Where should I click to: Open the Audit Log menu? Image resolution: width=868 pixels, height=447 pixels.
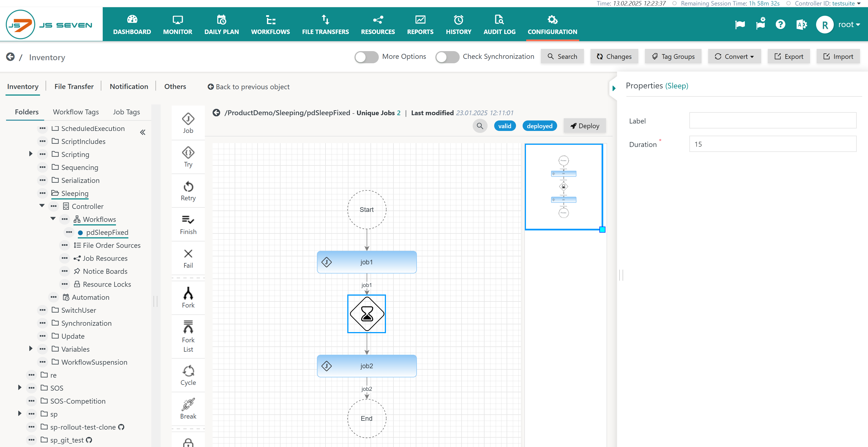499,25
